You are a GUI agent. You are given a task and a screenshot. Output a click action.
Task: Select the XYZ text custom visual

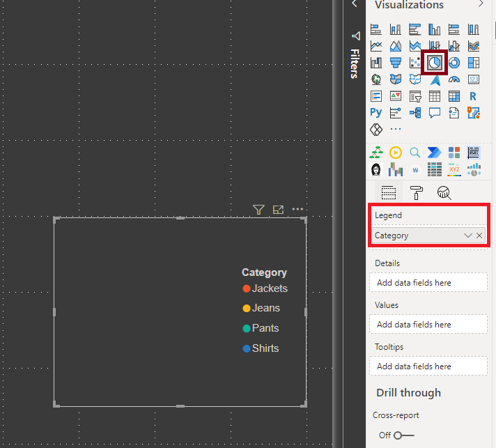pos(454,169)
